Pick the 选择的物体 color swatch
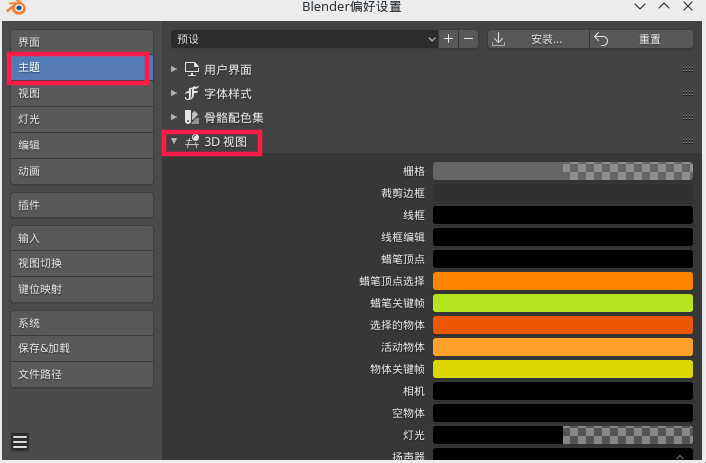The width and height of the screenshot is (706, 463). point(563,325)
